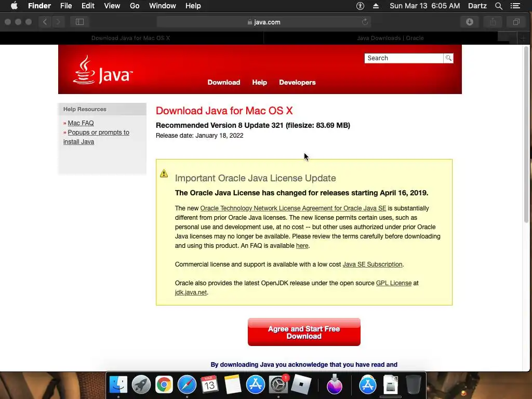Launch Roblox from the Dock

click(x=301, y=384)
